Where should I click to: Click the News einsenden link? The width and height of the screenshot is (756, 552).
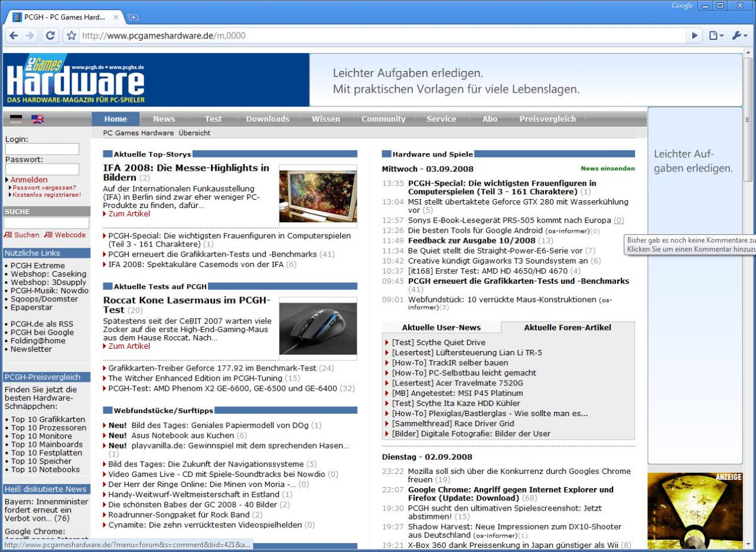[x=608, y=168]
